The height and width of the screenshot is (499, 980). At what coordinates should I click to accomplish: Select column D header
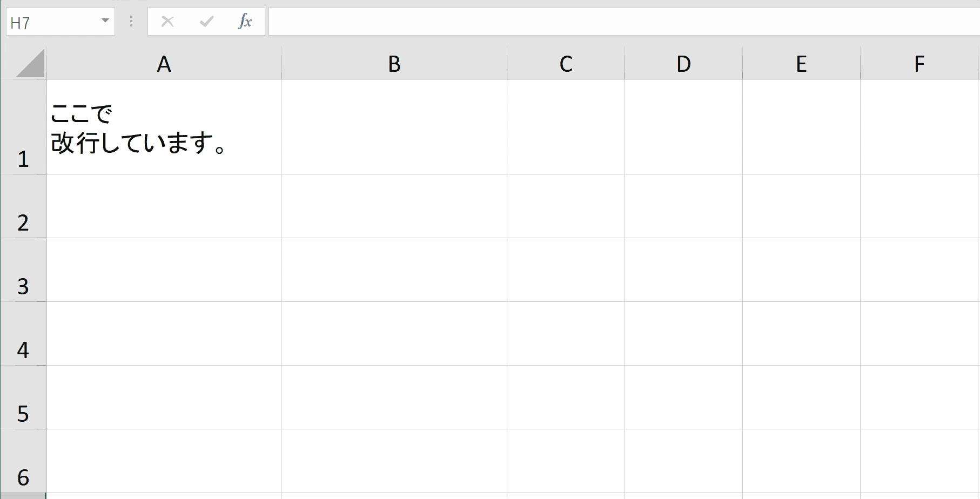pos(683,64)
